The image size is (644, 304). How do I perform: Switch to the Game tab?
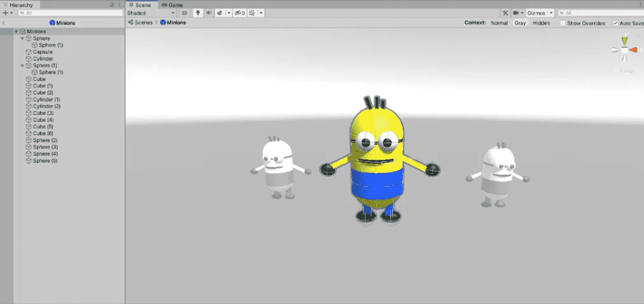coord(172,5)
